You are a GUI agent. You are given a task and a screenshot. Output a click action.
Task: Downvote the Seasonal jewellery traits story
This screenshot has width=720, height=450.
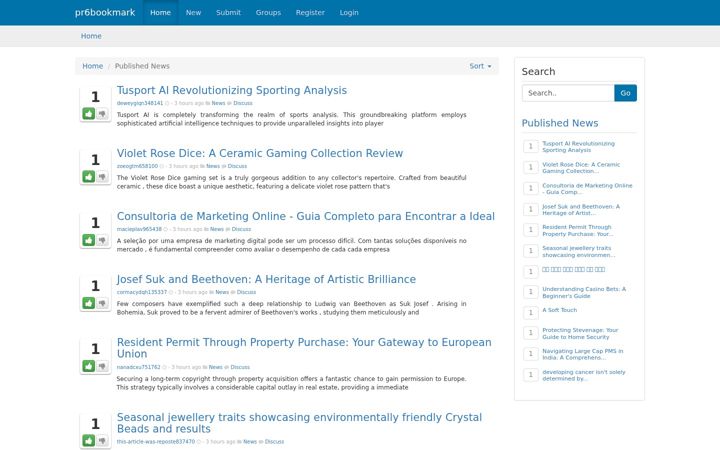pyautogui.click(x=102, y=440)
